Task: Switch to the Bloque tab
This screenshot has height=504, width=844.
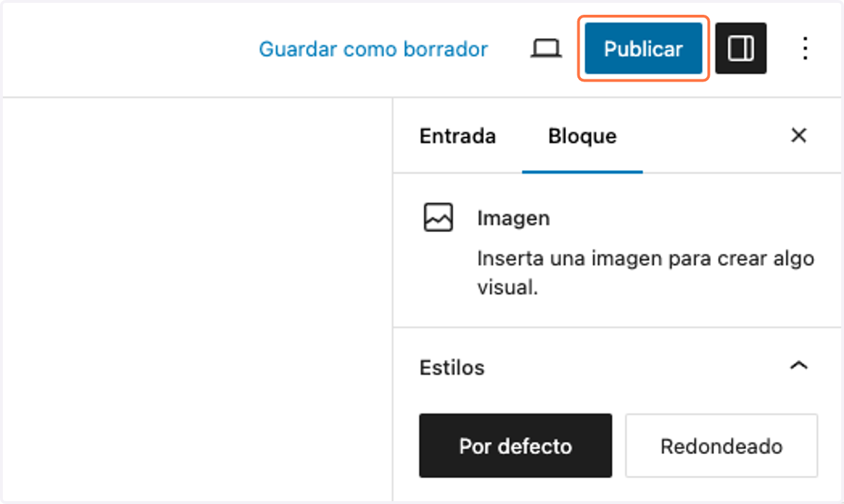Action: 582,136
